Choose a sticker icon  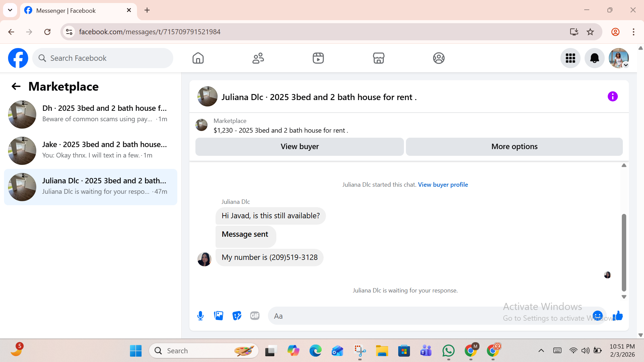(237, 316)
